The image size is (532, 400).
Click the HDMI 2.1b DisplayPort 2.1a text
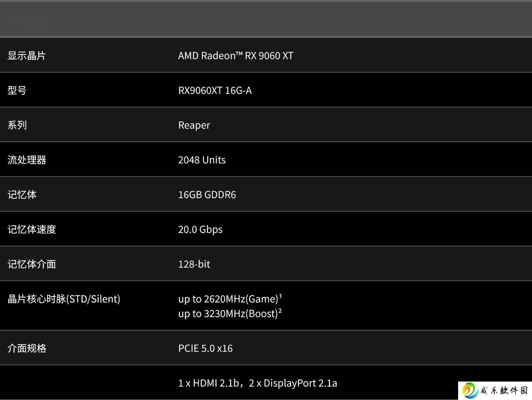[258, 383]
